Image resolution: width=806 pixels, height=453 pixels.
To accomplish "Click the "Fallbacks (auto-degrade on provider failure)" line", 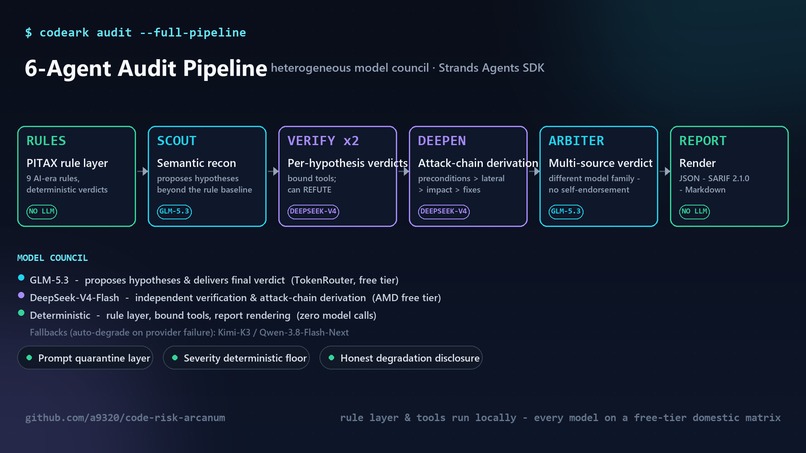I will [189, 333].
